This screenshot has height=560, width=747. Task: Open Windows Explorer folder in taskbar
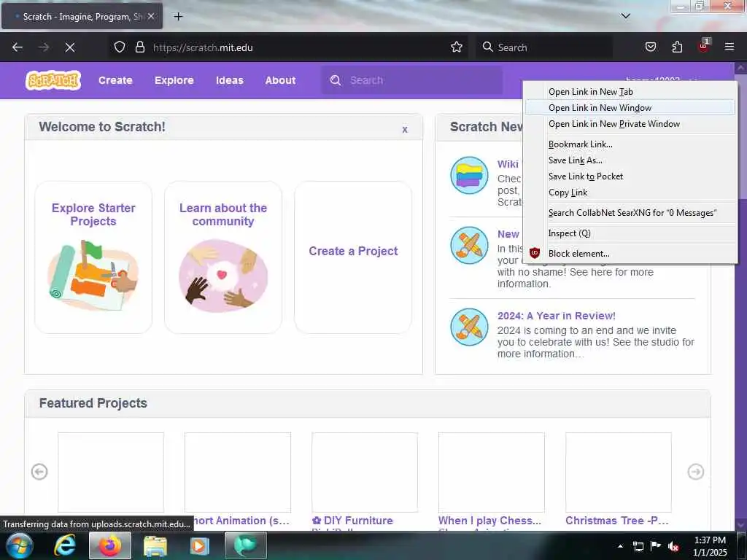tap(155, 545)
